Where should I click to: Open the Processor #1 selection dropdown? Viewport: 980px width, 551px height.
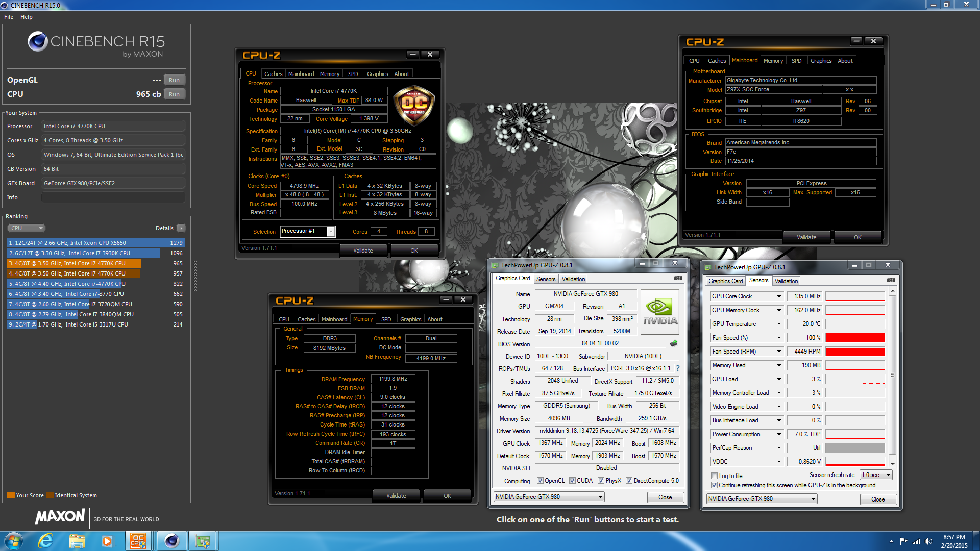pos(331,232)
